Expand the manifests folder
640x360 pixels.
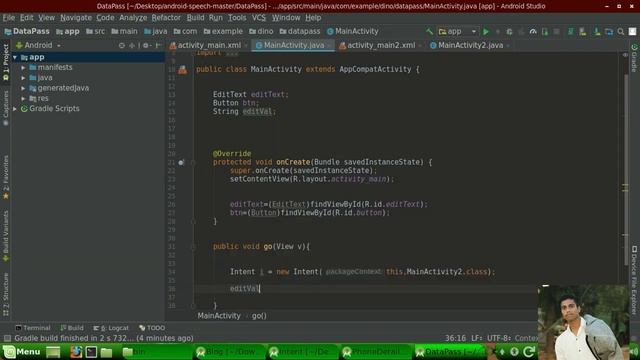click(24, 68)
